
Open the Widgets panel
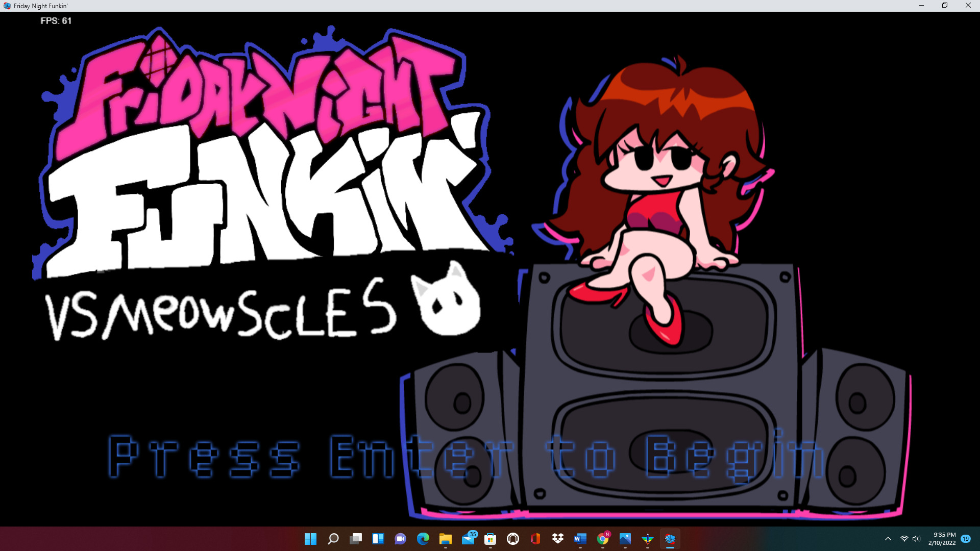(x=378, y=539)
